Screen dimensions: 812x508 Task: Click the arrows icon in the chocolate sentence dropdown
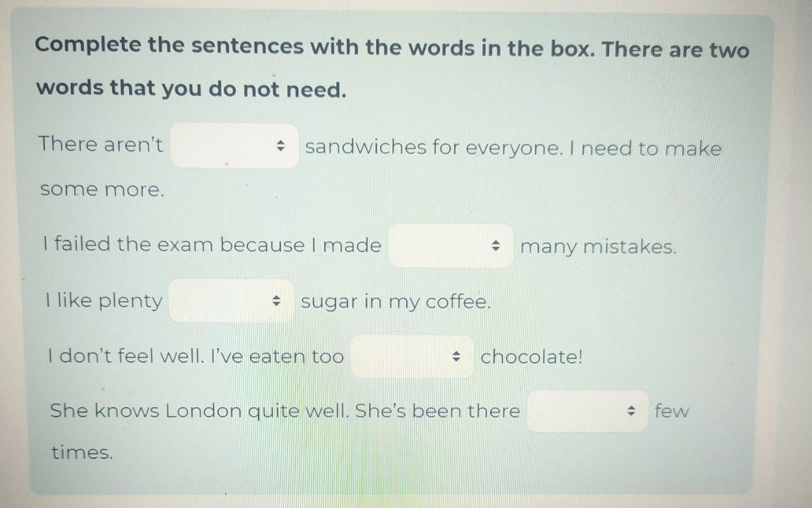pyautogui.click(x=456, y=357)
